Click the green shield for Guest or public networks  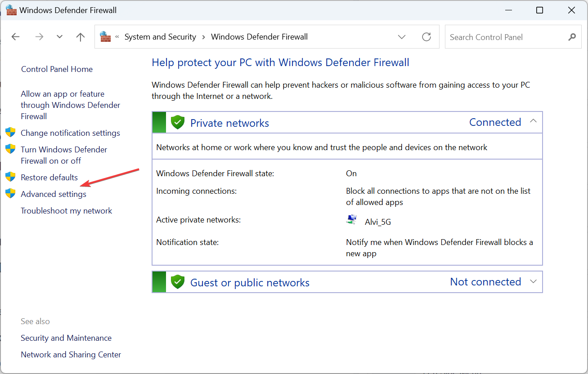pos(178,281)
